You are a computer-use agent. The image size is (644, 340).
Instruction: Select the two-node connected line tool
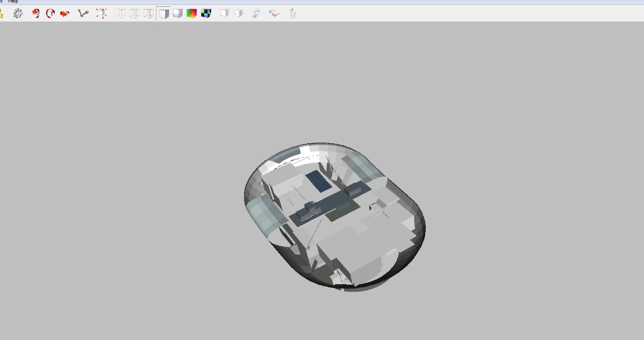click(x=83, y=13)
